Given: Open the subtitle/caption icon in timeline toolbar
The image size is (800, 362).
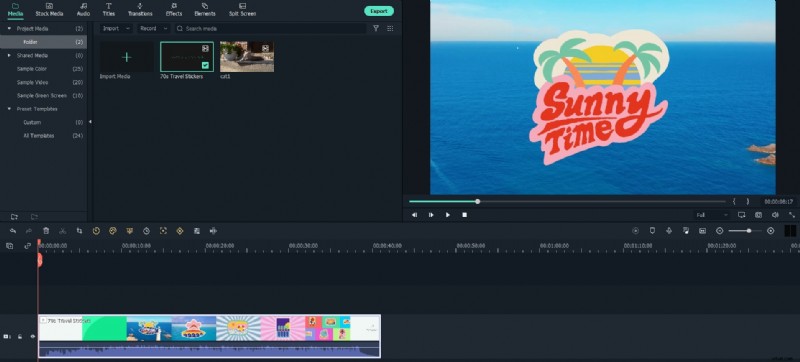Looking at the screenshot, I should pos(703,231).
